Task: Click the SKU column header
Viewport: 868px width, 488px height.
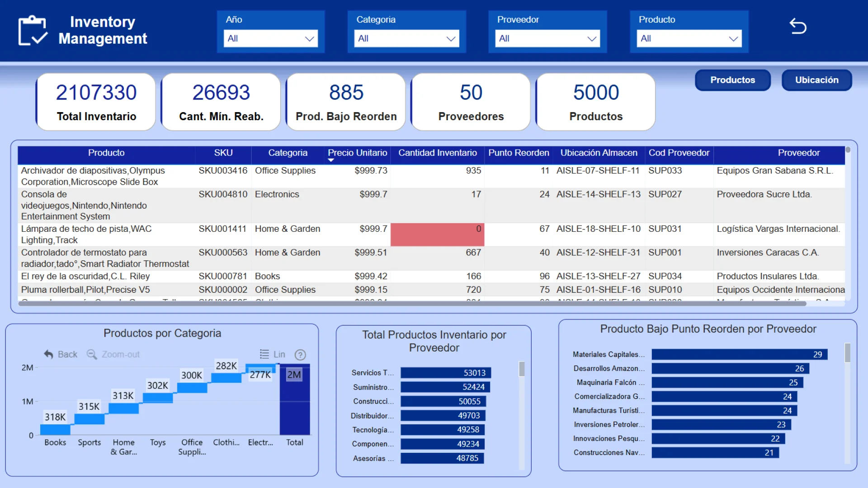Action: 223,153
